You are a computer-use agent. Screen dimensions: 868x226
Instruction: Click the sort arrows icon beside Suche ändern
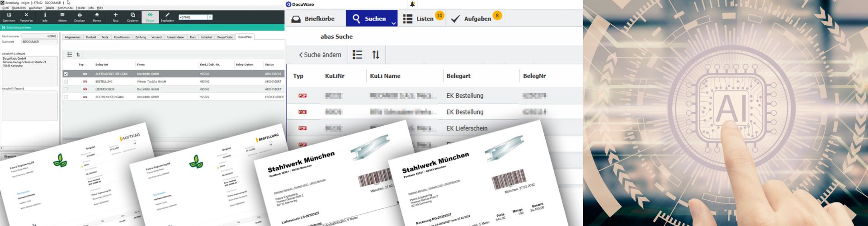376,55
